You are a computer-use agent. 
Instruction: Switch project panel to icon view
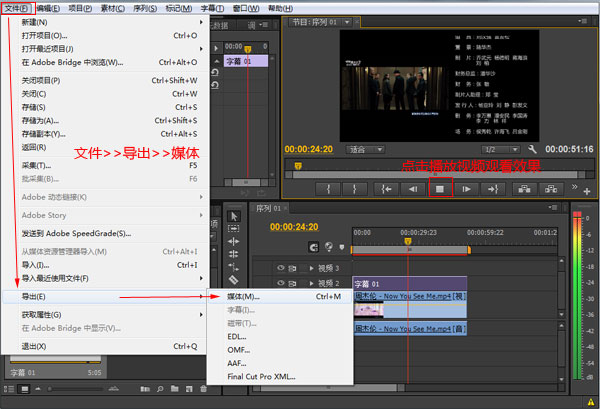[x=24, y=389]
